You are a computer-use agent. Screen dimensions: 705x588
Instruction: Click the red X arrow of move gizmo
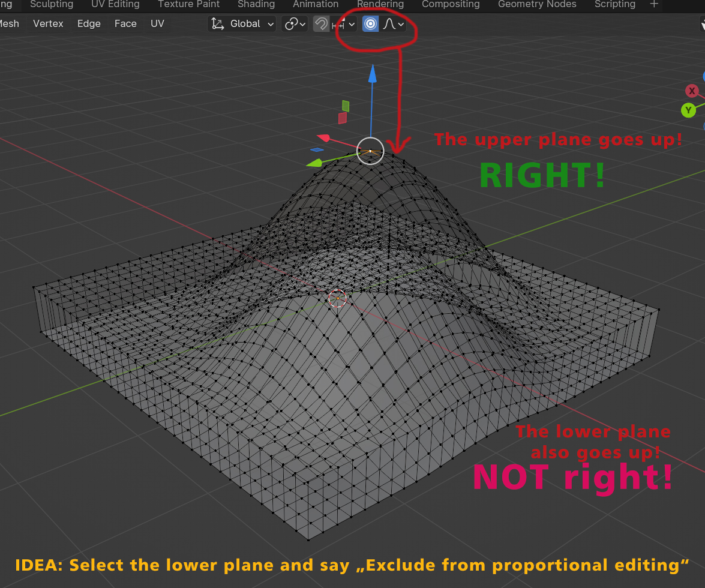(324, 137)
